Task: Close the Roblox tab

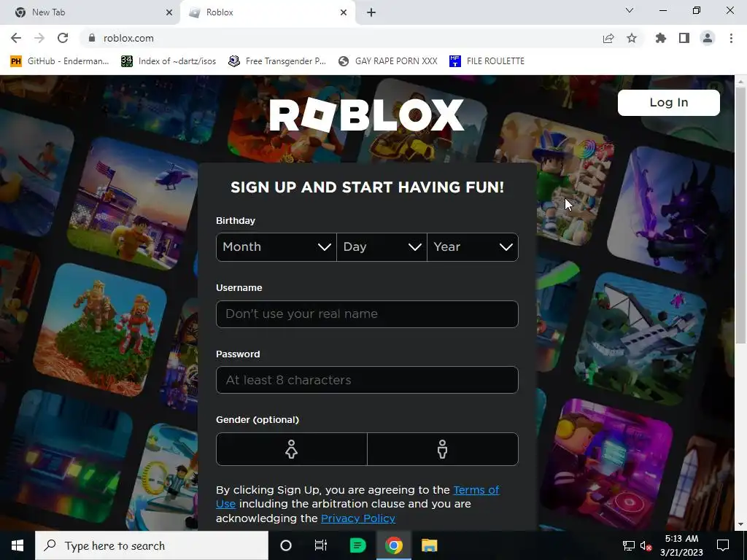Action: pyautogui.click(x=344, y=12)
